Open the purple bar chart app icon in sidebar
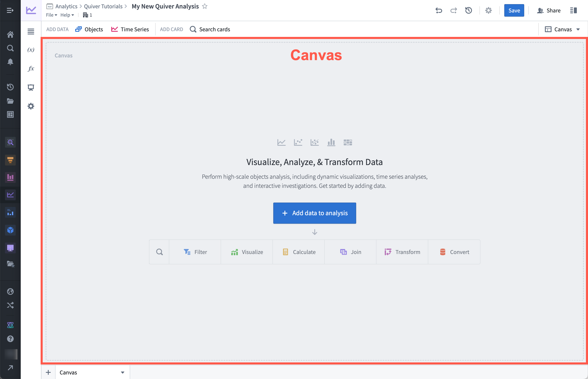This screenshot has width=588, height=379. coord(10,177)
